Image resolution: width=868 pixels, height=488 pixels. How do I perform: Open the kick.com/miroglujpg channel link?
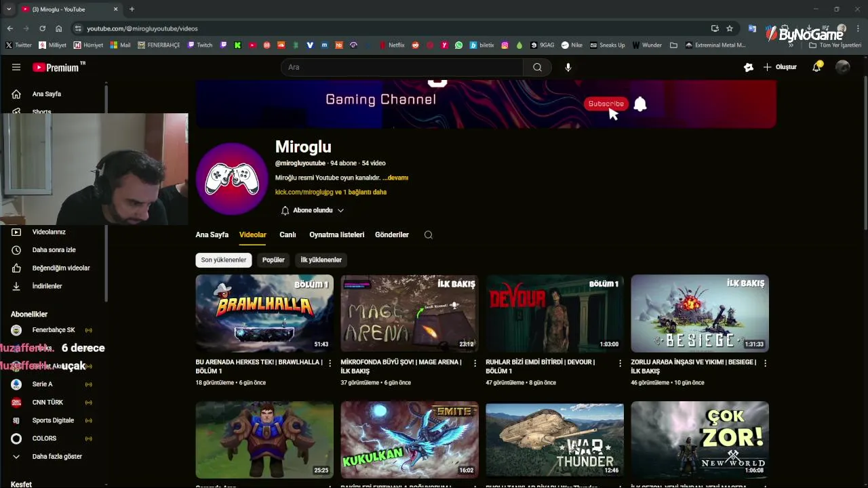pos(304,192)
